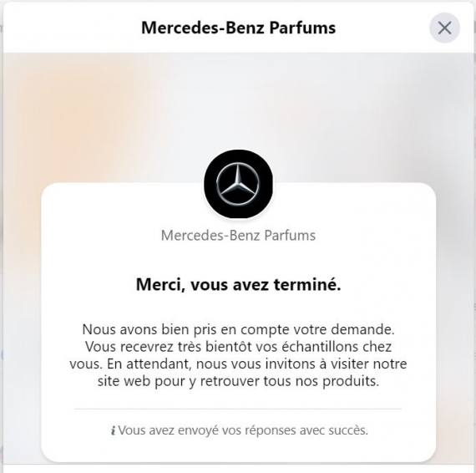Click the line starting Nous avons bien pris
Image resolution: width=476 pixels, height=473 pixels.
coord(238,329)
